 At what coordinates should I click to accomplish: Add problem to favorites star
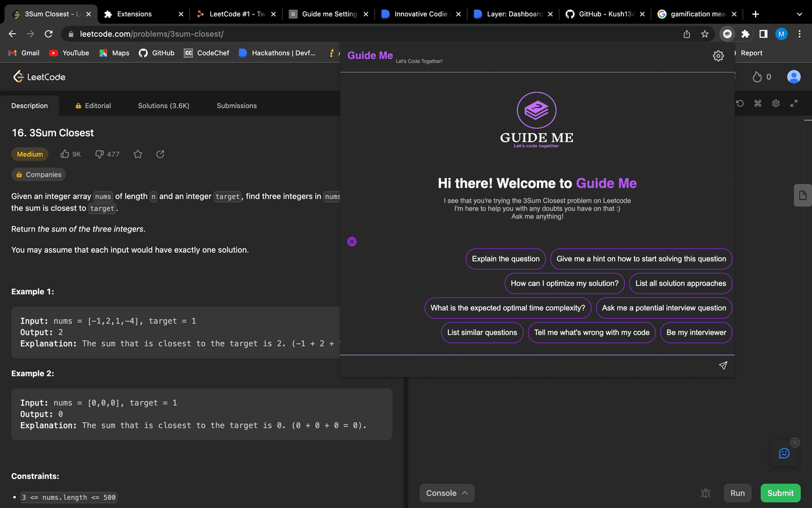coord(138,154)
